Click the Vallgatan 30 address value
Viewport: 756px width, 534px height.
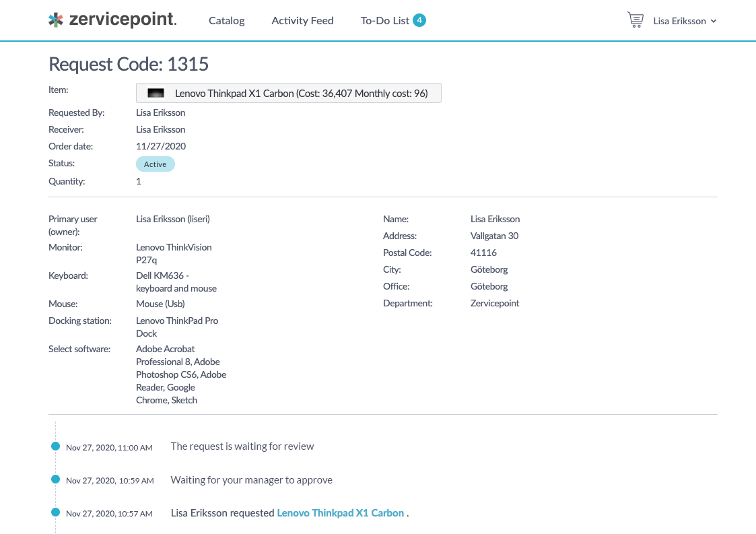tap(494, 236)
